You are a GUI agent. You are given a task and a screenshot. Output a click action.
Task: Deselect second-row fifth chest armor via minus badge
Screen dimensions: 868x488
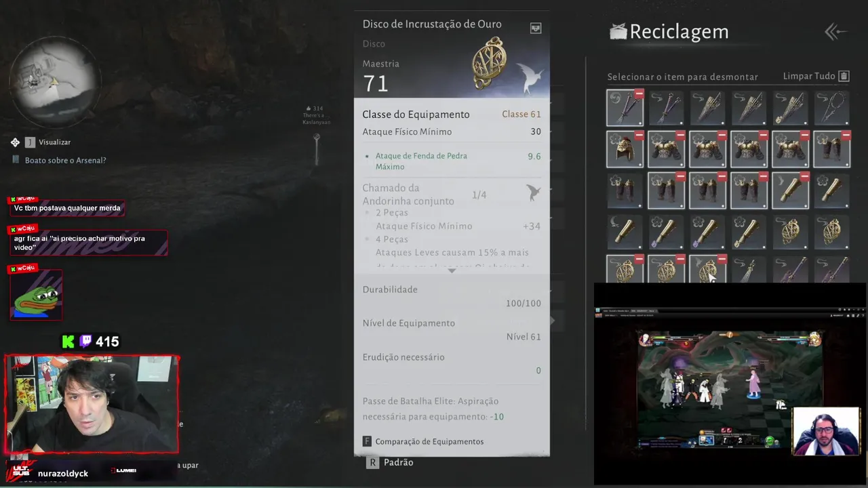point(804,136)
